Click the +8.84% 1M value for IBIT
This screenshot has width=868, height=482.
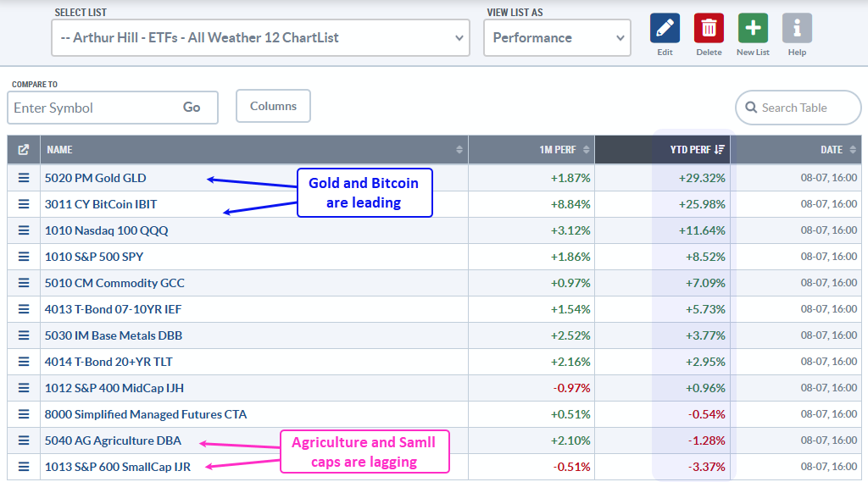point(570,204)
